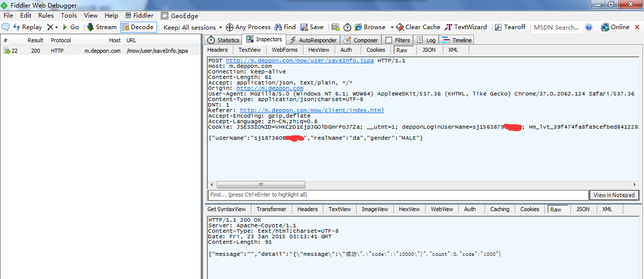Click the Fiddler menu item

pos(139,16)
